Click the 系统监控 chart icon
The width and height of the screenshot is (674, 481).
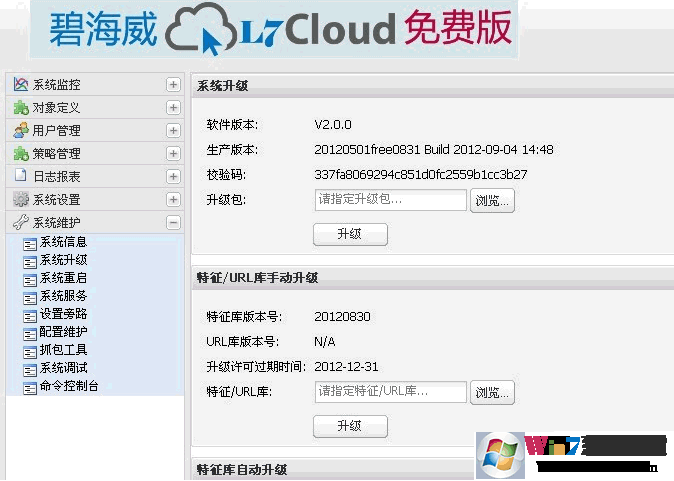pos(21,84)
